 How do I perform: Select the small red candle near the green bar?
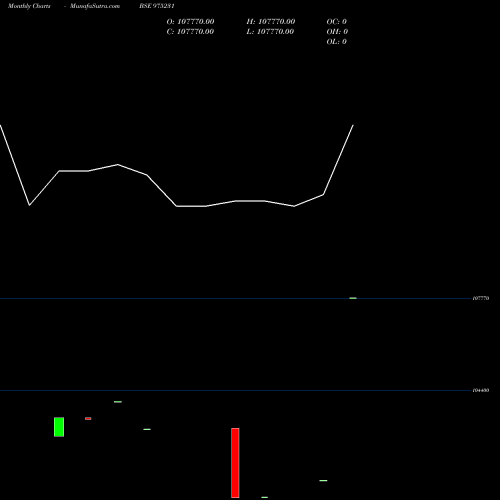tap(88, 419)
